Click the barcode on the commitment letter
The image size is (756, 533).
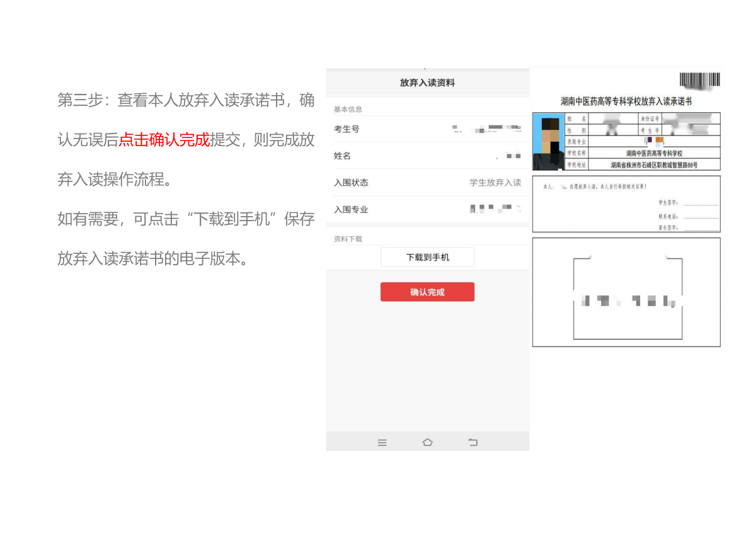pos(699,80)
